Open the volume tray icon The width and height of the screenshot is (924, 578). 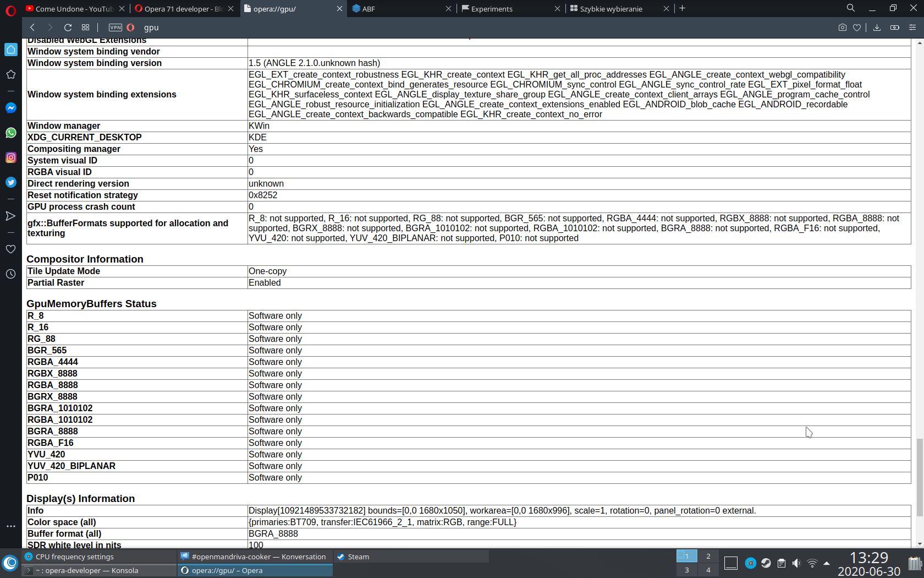click(x=796, y=563)
